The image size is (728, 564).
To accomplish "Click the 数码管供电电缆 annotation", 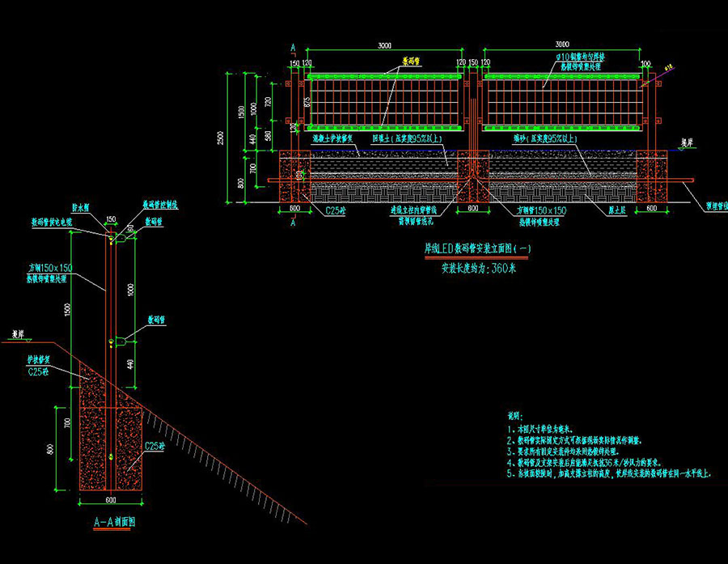I will 52,221.
